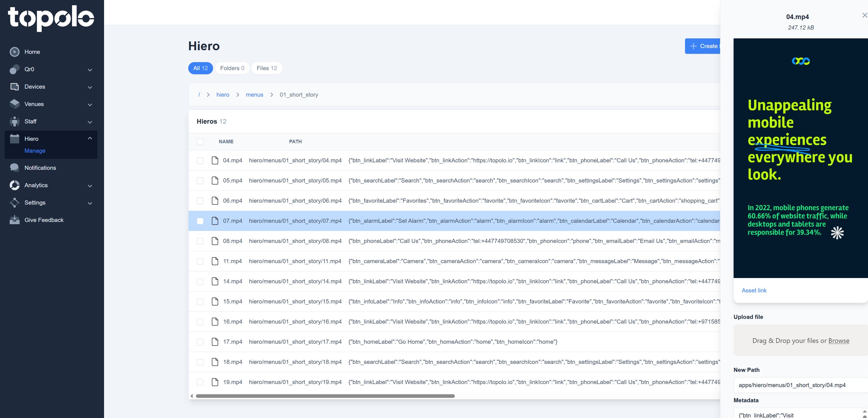Select the Files 12 filter tab
868x418 pixels.
[267, 68]
